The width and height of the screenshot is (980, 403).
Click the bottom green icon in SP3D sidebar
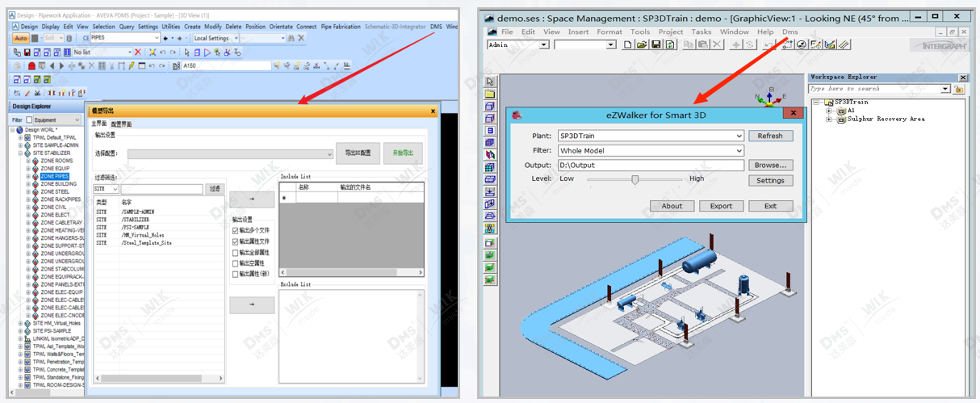[490, 279]
